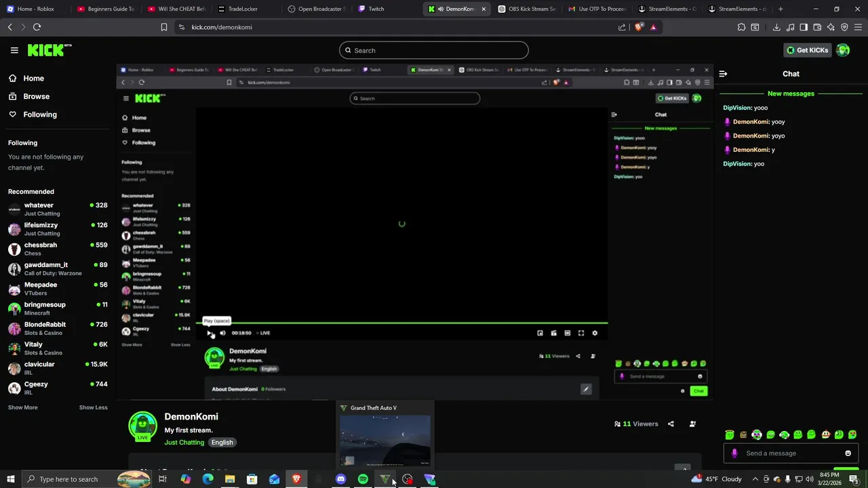Open Spotify from the taskbar
Viewport: 868px width, 488px height.
coord(363,479)
